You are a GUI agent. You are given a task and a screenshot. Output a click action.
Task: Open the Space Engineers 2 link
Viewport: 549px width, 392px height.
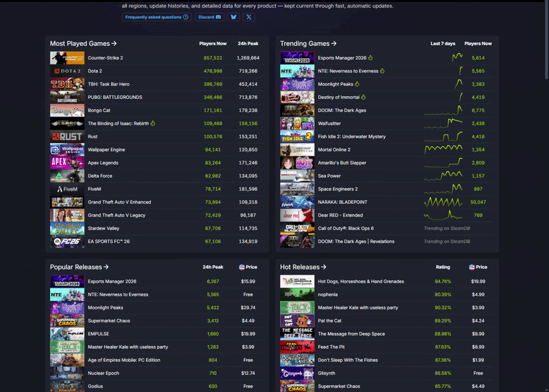(x=338, y=189)
